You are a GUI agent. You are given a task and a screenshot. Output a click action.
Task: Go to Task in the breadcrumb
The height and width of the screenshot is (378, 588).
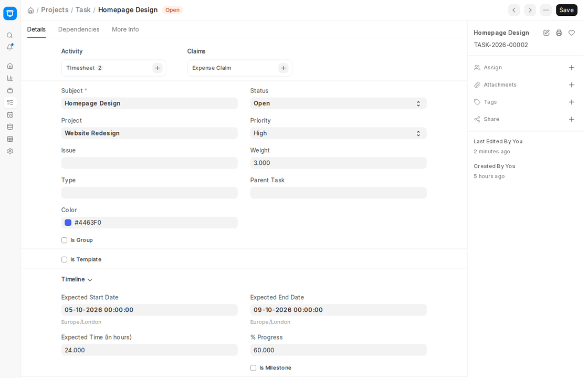83,10
